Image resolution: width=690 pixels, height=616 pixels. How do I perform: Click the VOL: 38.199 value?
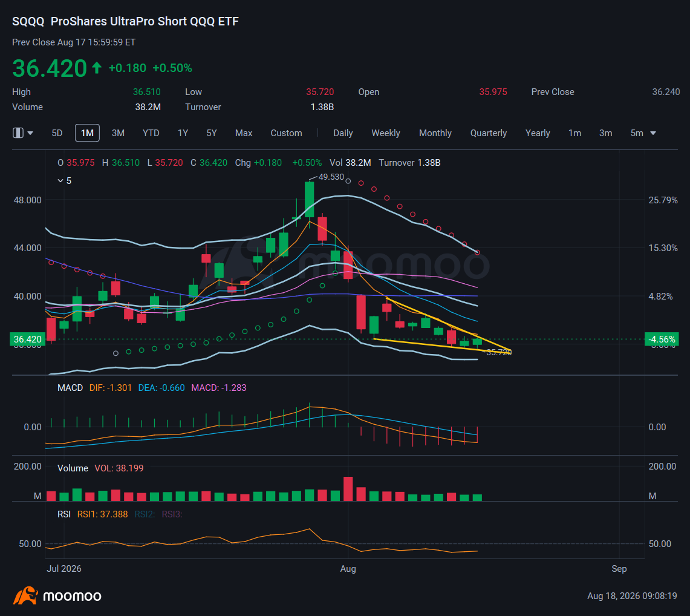pos(119,468)
